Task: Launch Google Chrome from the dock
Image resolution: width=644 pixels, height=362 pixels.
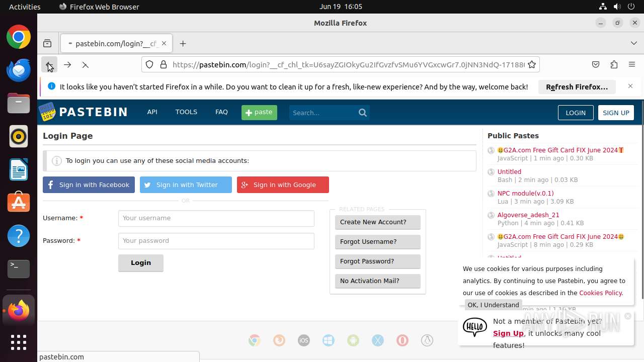Action: pos(19,37)
